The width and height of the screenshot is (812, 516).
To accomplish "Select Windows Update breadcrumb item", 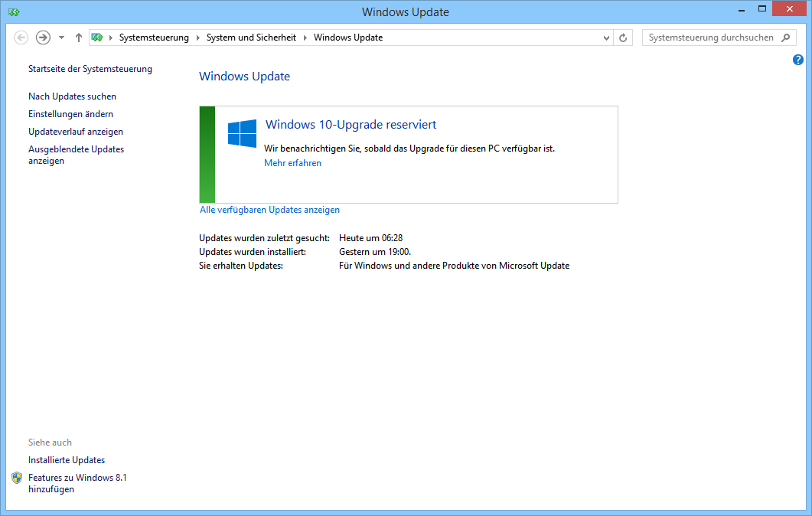I will pyautogui.click(x=348, y=38).
